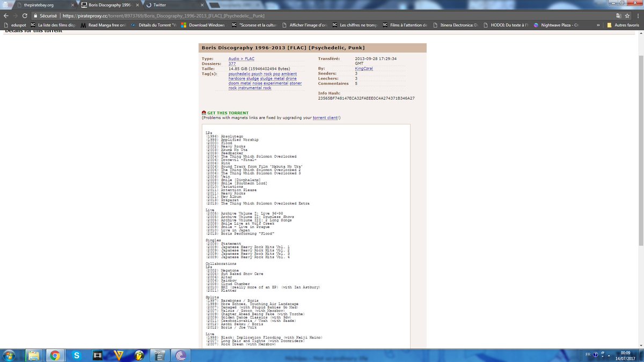
Task: Open the yellow V application on taskbar
Action: (119, 355)
